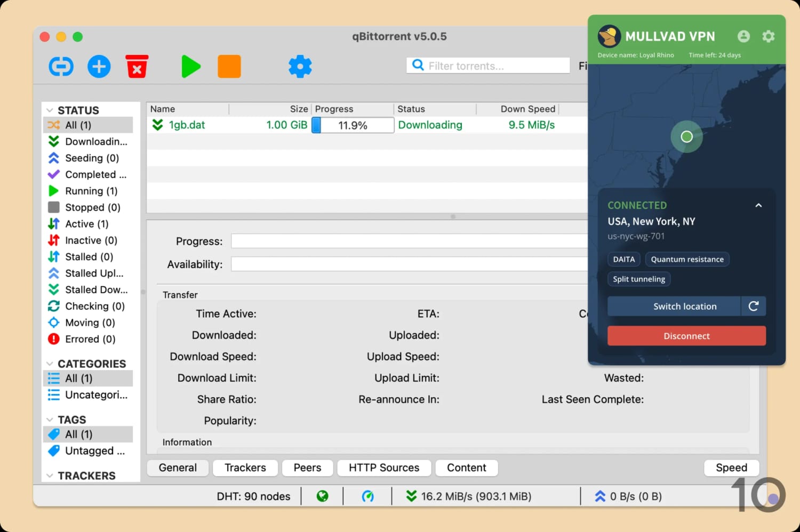Click the DAITA feature chip
The height and width of the screenshot is (532, 800).
click(624, 259)
